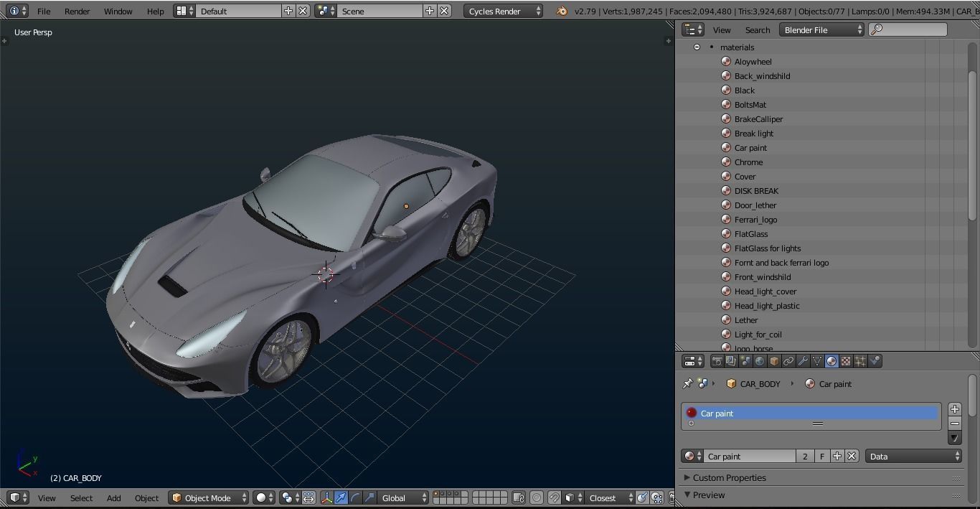This screenshot has width=980, height=509.
Task: Open the viewport shading selector
Action: coord(265,498)
